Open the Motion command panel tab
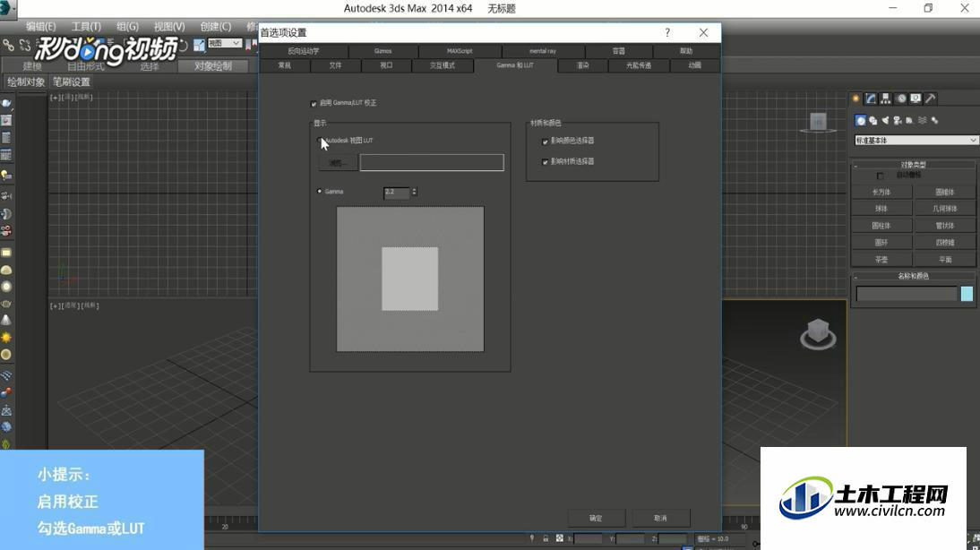980x550 pixels. (x=900, y=99)
